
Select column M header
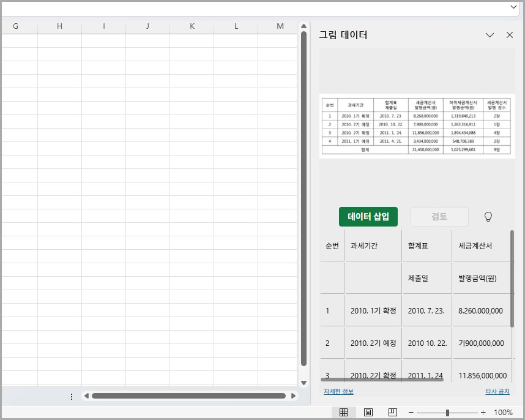(x=280, y=26)
